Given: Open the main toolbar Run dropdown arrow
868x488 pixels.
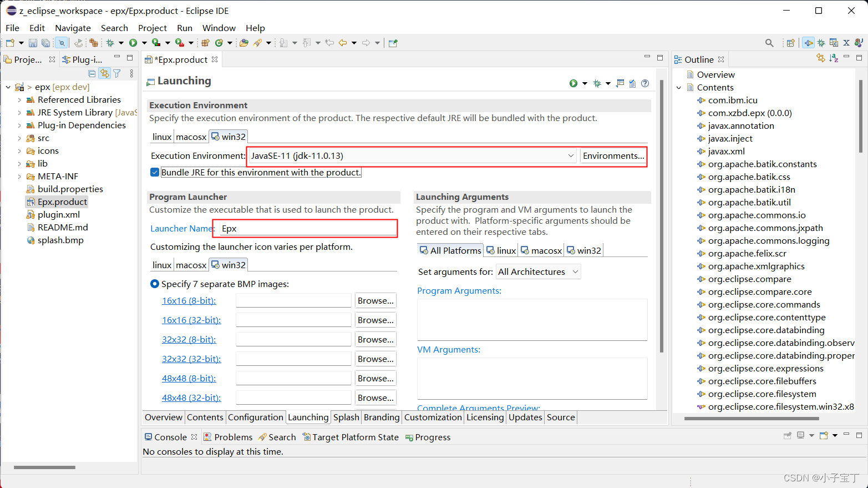Looking at the screenshot, I should pos(144,43).
